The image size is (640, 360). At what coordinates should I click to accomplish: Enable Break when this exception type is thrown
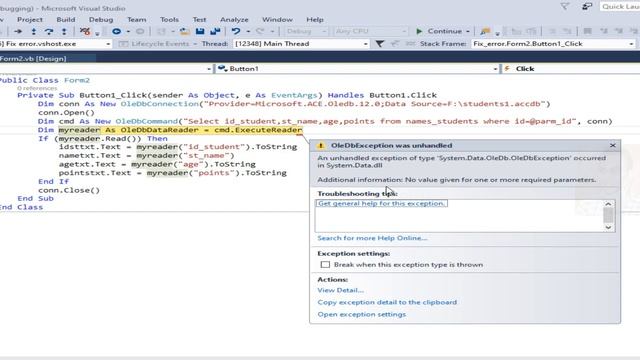[x=325, y=265]
